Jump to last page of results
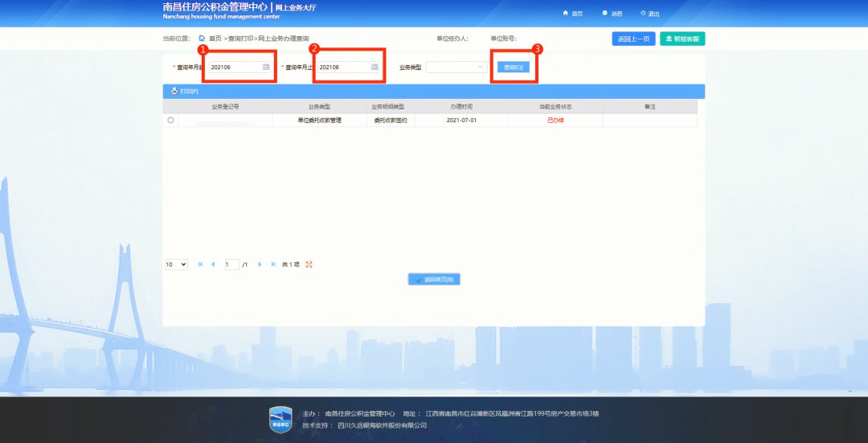Image resolution: width=868 pixels, height=443 pixels. [273, 265]
